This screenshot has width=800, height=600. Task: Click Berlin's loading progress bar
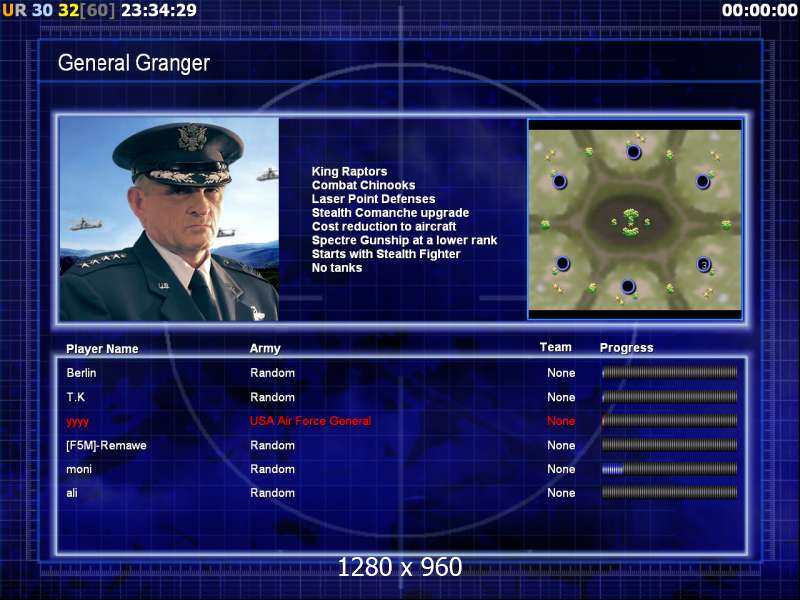tap(669, 373)
